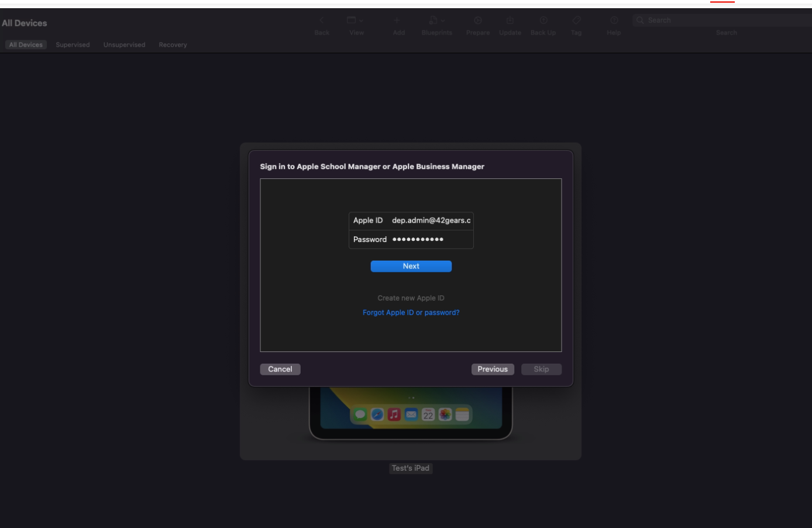Focus the toolbar Search field

[x=722, y=20]
